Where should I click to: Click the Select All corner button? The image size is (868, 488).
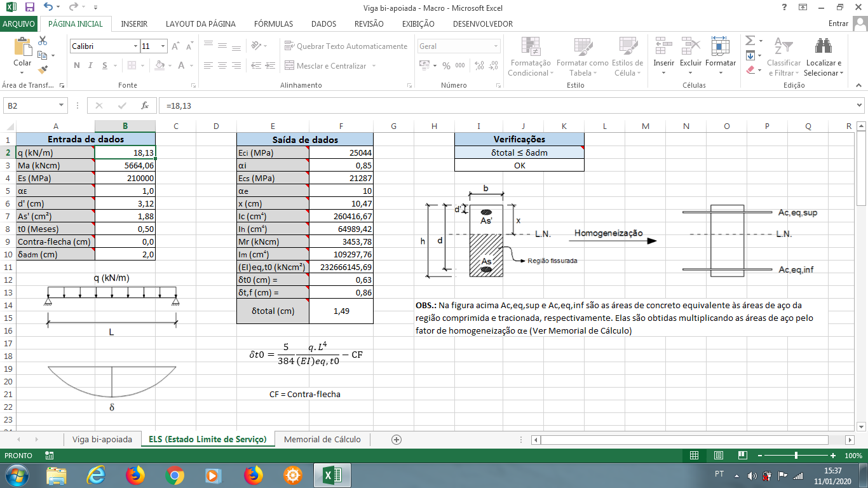point(8,126)
